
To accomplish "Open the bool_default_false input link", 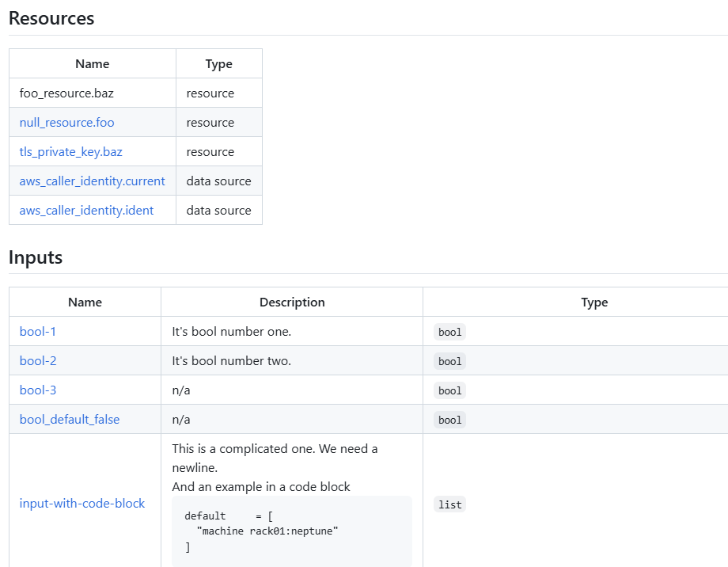I will click(x=69, y=419).
